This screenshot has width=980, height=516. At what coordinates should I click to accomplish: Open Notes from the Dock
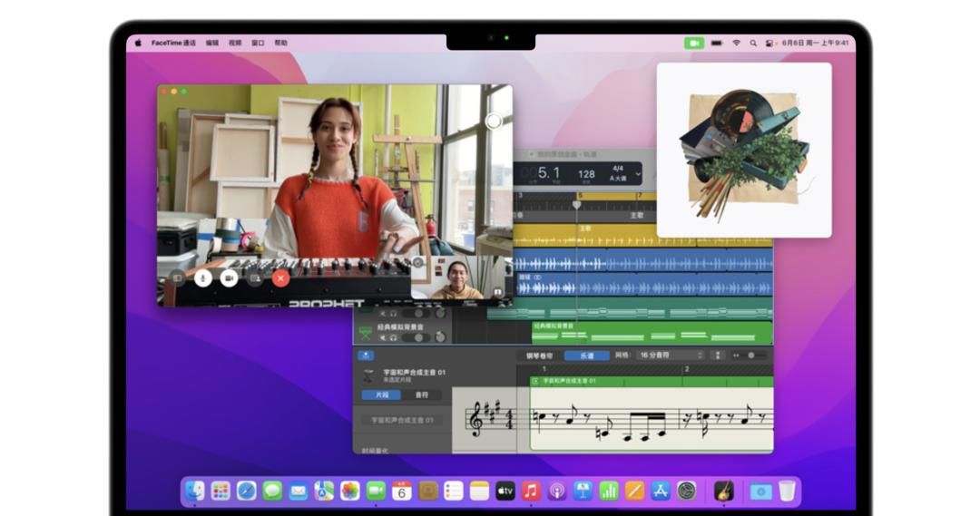click(x=479, y=491)
